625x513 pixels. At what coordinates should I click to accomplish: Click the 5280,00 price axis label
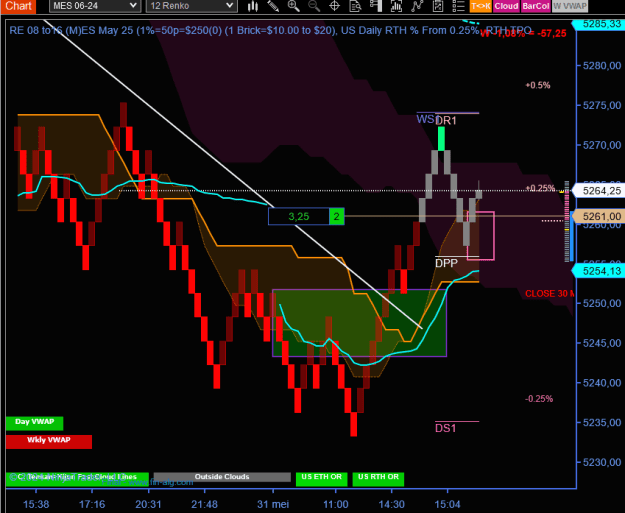[602, 65]
